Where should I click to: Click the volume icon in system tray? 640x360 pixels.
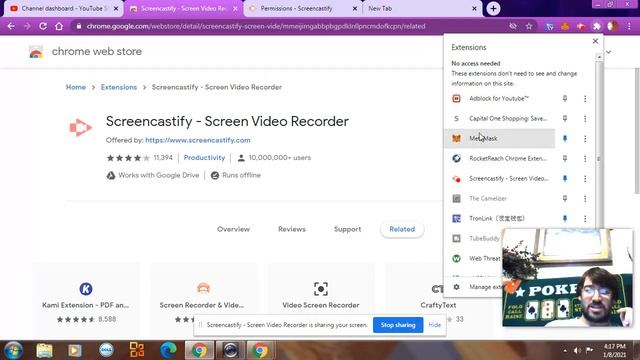[x=577, y=350]
